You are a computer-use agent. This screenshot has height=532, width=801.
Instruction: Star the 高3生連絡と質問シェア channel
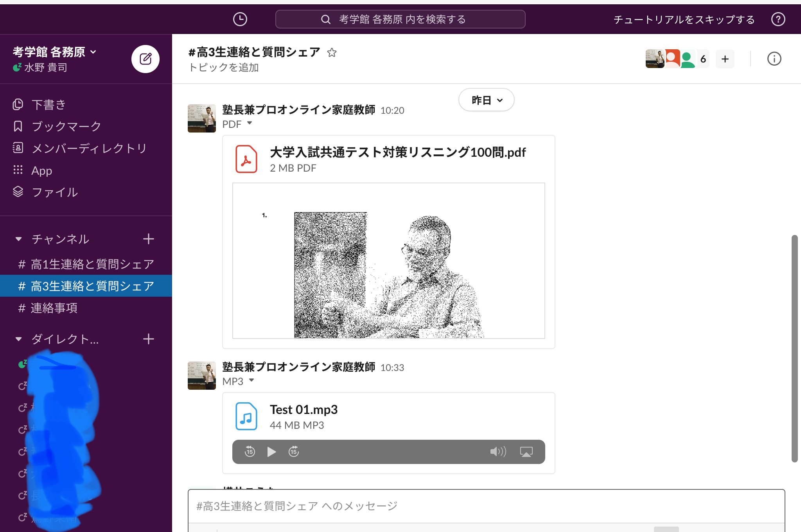pos(332,52)
